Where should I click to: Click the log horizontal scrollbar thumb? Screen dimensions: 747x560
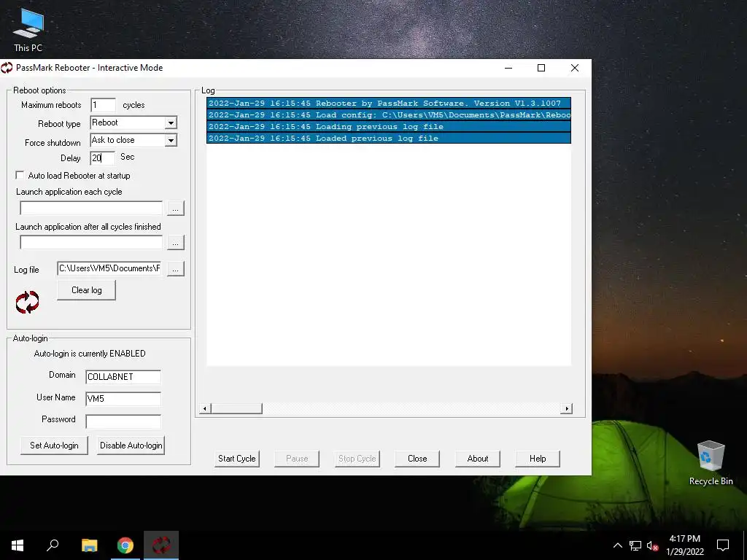coord(237,408)
